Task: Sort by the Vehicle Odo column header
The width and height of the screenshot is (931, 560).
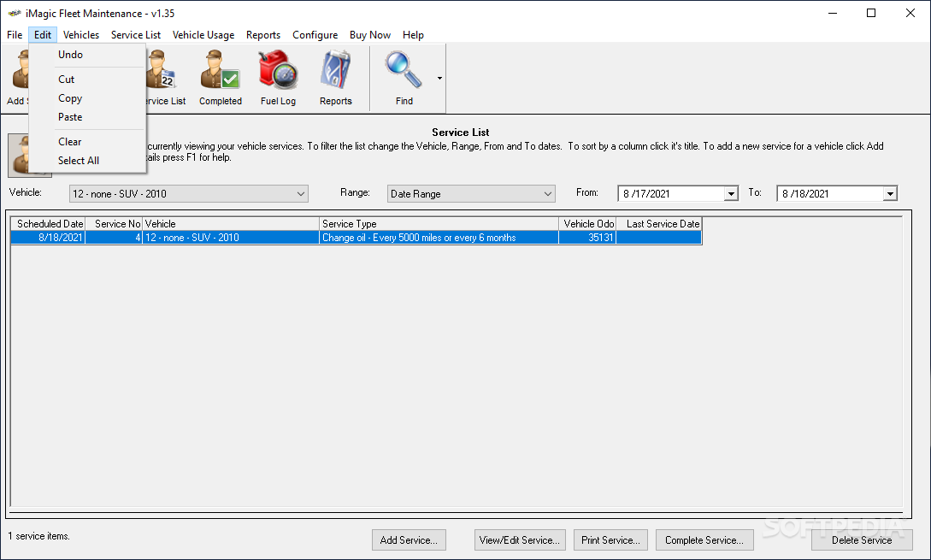Action: (x=587, y=224)
